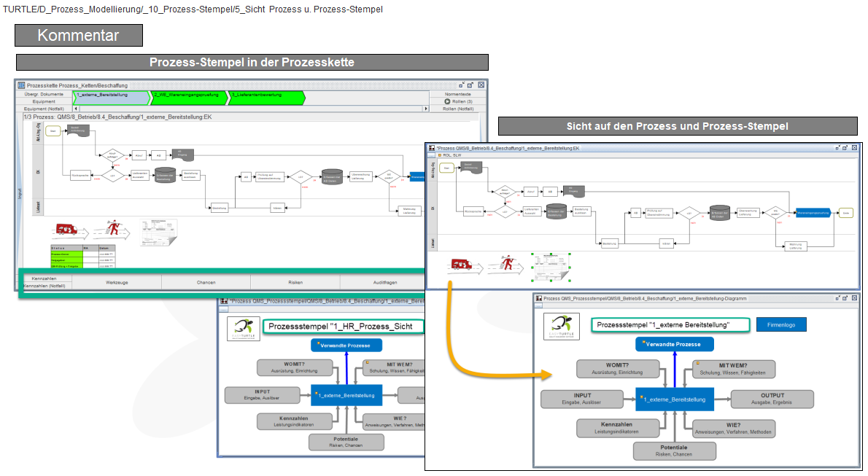Click the WOMIT? box in HR_Prozess_Sicht stamp
868x476 pixels.
295,367
